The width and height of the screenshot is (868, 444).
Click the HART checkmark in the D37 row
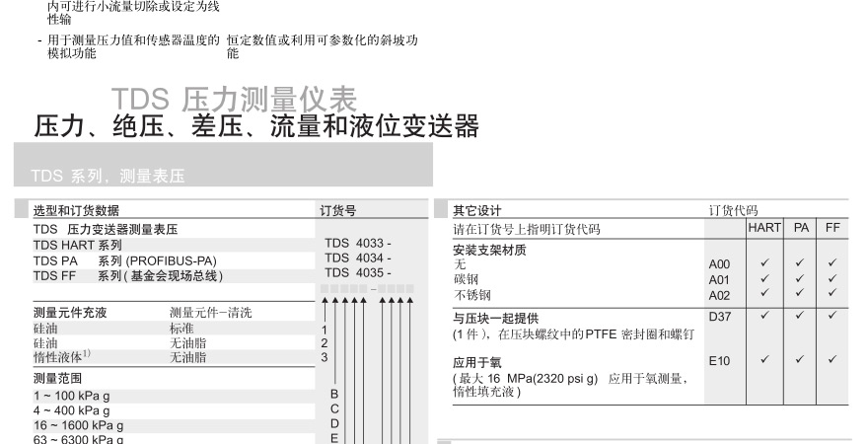coord(764,315)
